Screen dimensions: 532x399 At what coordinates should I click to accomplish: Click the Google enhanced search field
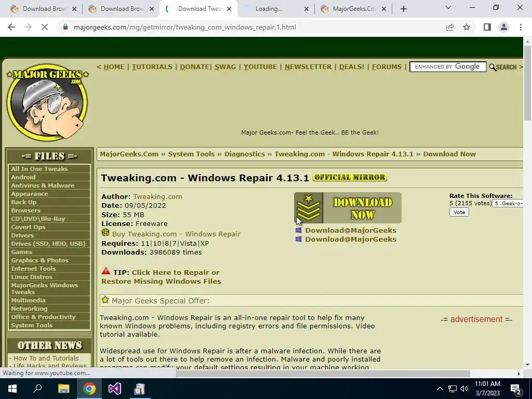pos(448,67)
